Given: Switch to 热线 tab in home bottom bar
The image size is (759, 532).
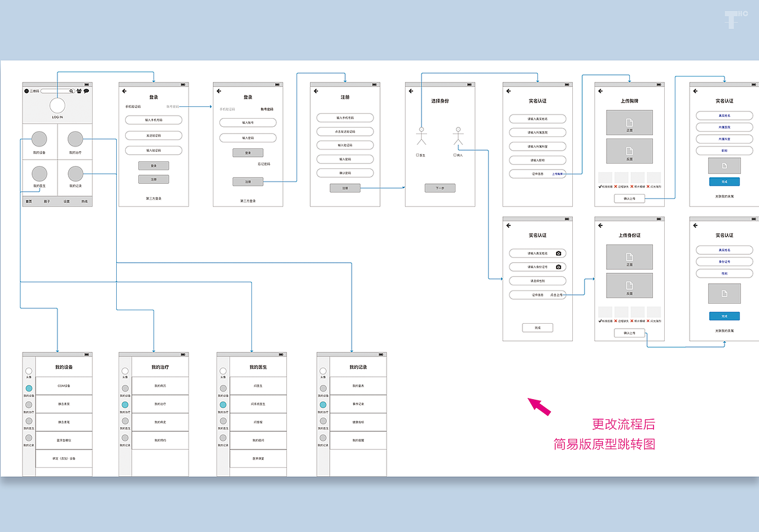Looking at the screenshot, I should pos(85,202).
